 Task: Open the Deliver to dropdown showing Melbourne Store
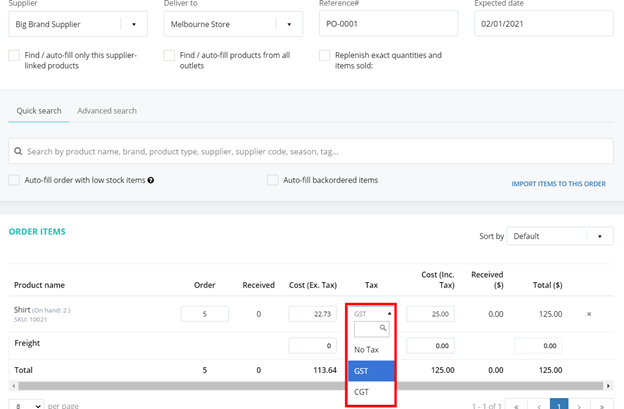pos(233,24)
